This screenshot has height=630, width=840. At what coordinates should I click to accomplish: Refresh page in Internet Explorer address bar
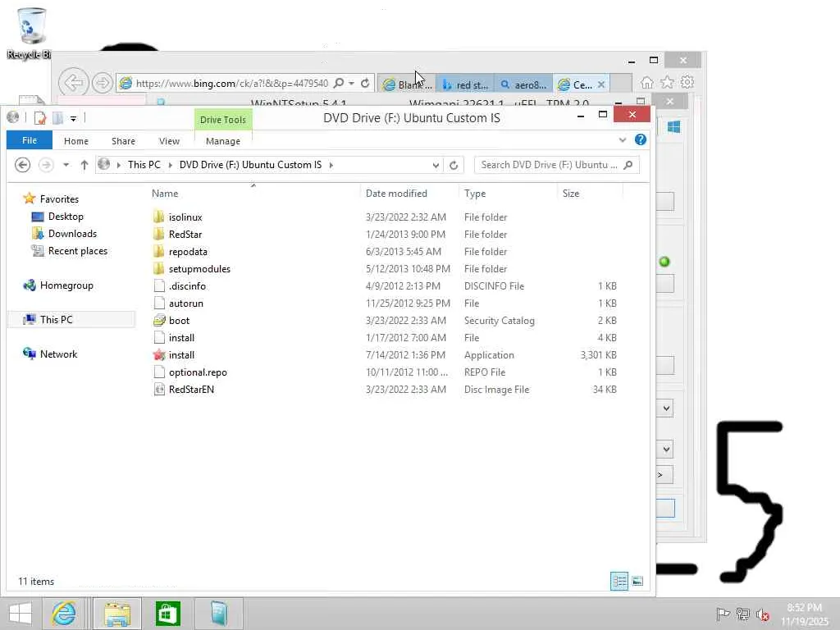coord(365,83)
